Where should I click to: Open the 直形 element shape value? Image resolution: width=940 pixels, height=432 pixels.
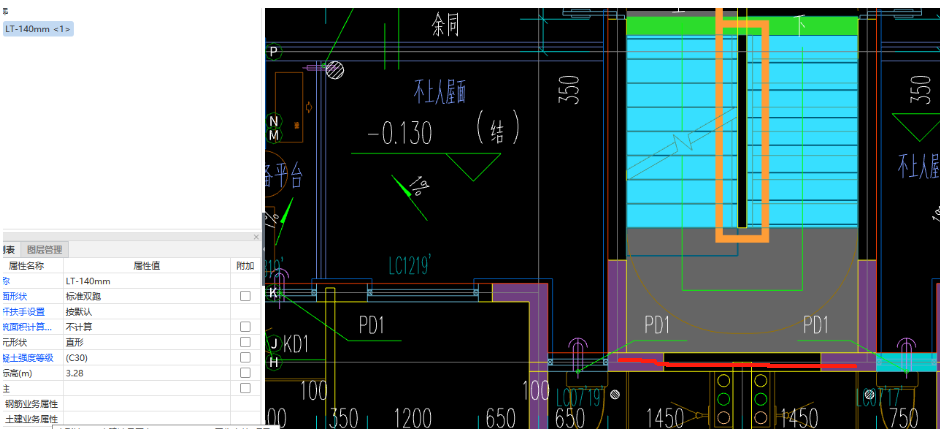[147, 342]
